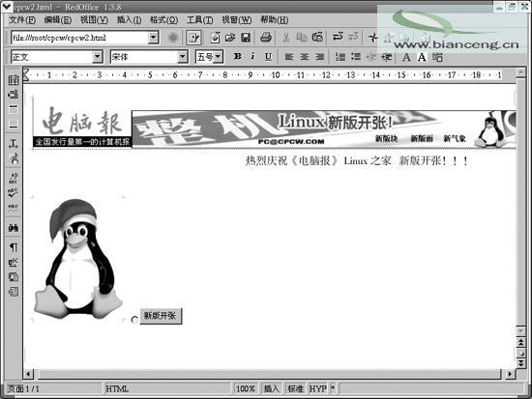The width and height of the screenshot is (532, 399).
Task: Click the Copy icon
Action: click(x=301, y=37)
